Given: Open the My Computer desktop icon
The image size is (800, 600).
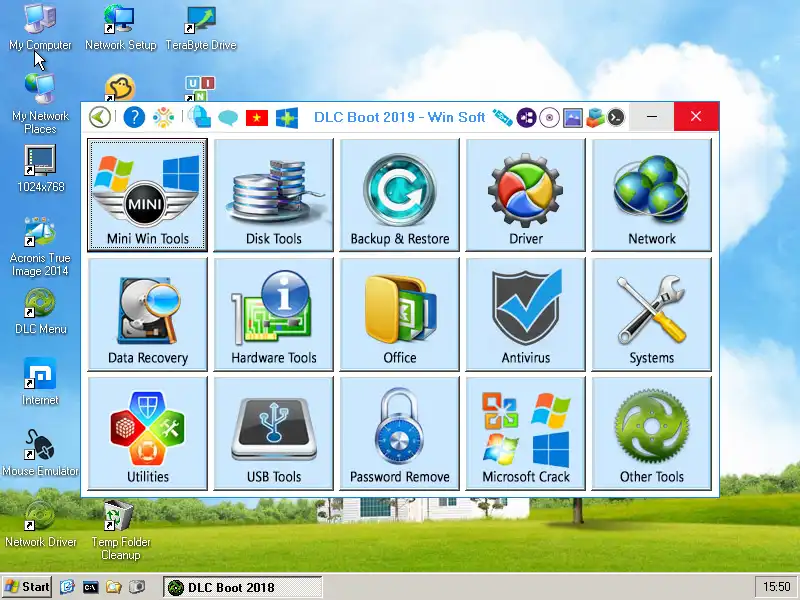Looking at the screenshot, I should 40,27.
